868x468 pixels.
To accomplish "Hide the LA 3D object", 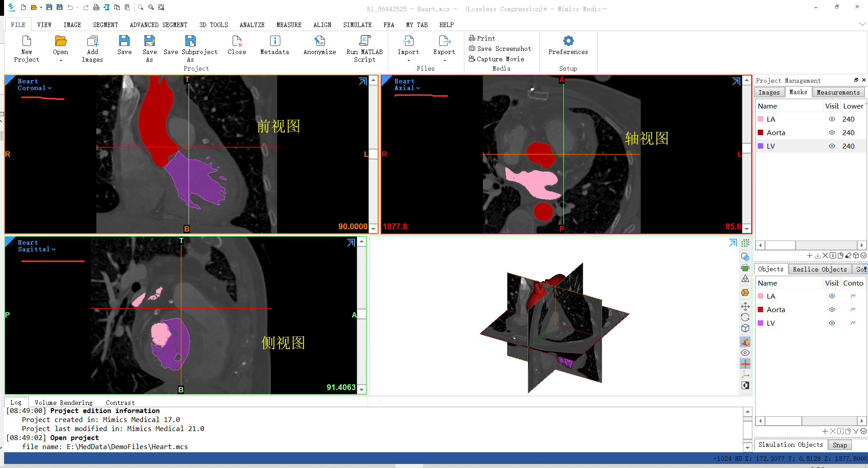I will (x=832, y=296).
